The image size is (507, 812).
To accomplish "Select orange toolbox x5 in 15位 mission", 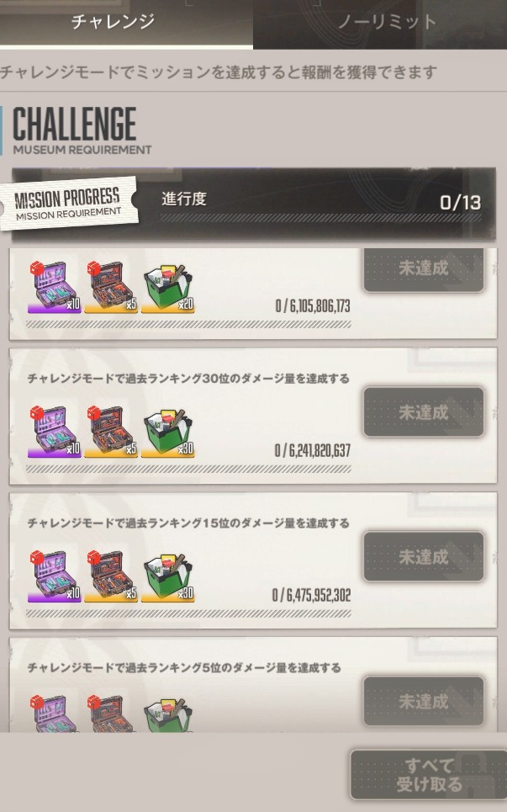I will (111, 576).
